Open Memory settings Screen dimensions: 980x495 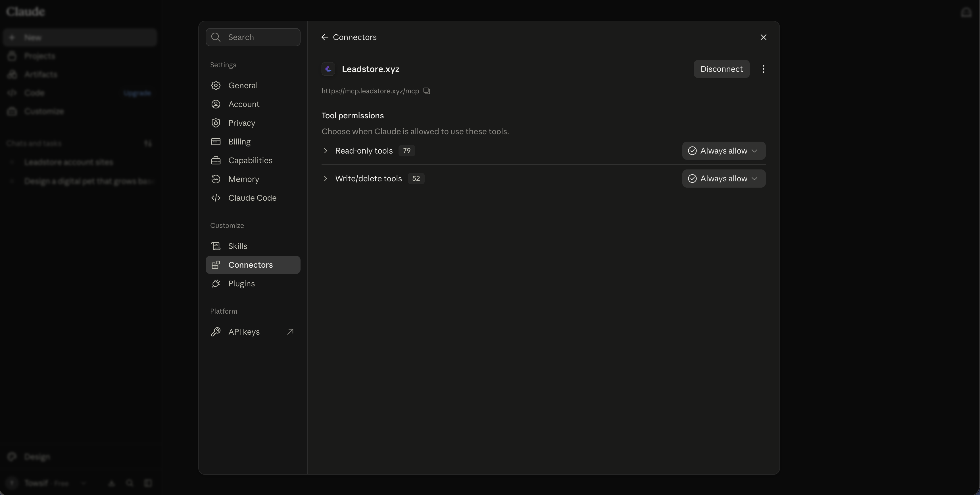pyautogui.click(x=253, y=179)
